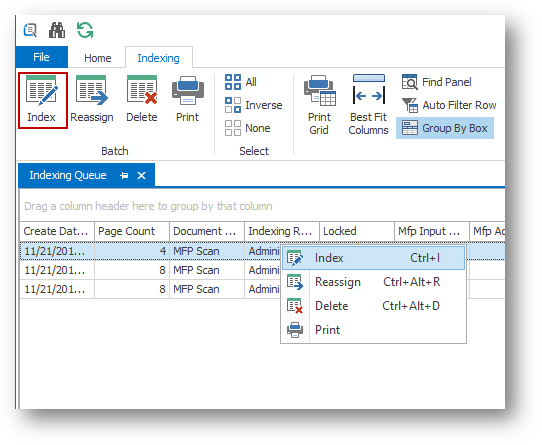Click the Inverse selection button
The width and height of the screenshot is (542, 445).
pos(253,105)
